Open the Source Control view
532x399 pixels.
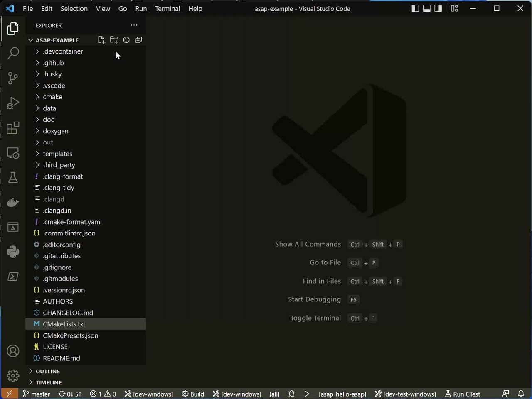click(x=13, y=78)
